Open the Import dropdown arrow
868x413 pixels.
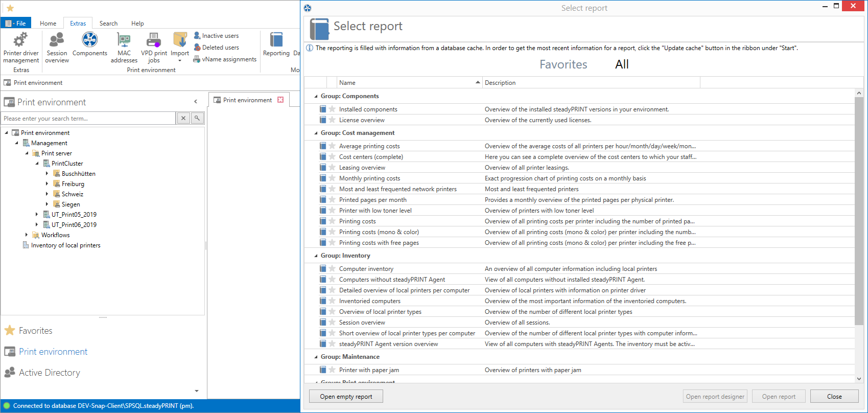pyautogui.click(x=180, y=61)
